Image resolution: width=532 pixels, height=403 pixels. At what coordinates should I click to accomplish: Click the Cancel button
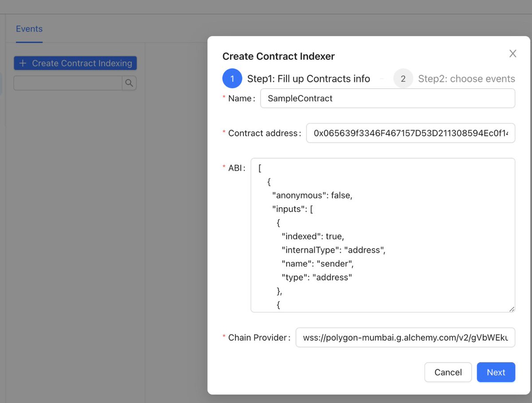click(x=448, y=372)
